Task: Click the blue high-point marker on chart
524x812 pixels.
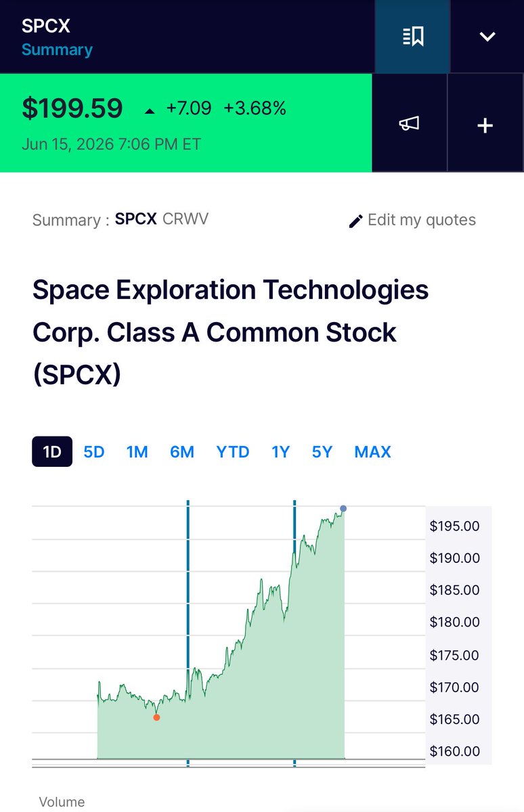Action: tap(343, 508)
